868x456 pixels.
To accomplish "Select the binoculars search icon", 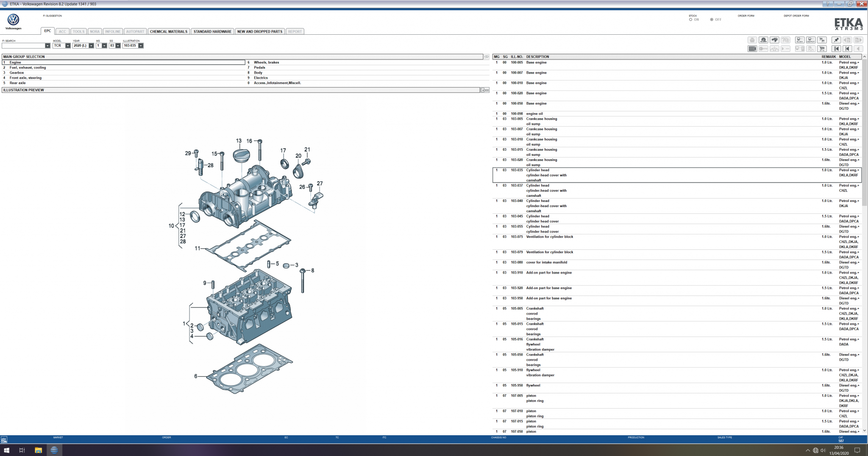I will [774, 40].
